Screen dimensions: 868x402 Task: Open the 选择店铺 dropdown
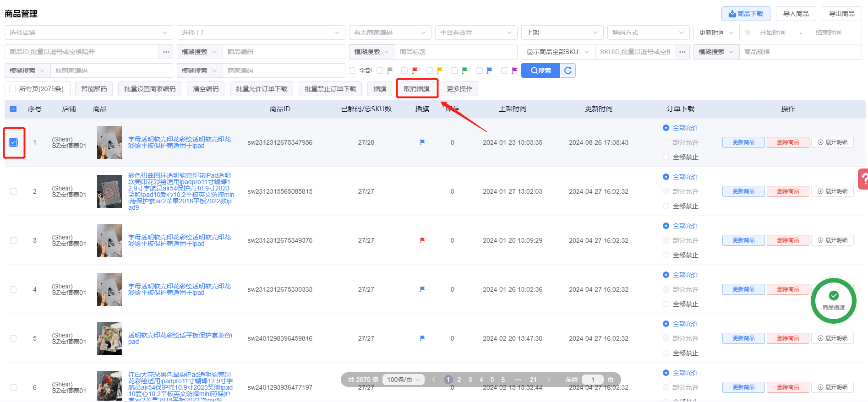88,33
